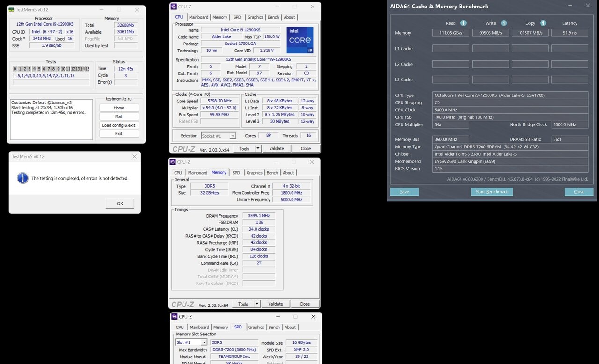The height and width of the screenshot is (364, 599).
Task: Open the Bench tab in CPU-Z timings window
Action: point(272,173)
